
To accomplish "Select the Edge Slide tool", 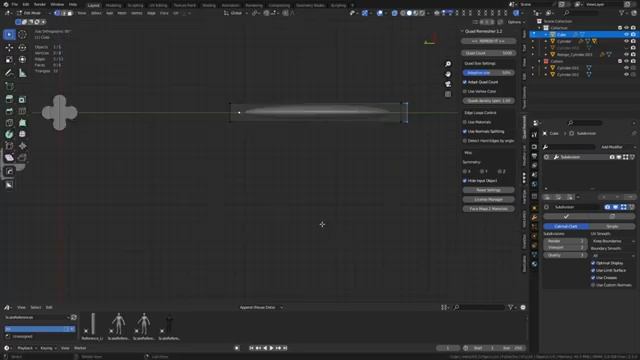I will (x=9, y=146).
